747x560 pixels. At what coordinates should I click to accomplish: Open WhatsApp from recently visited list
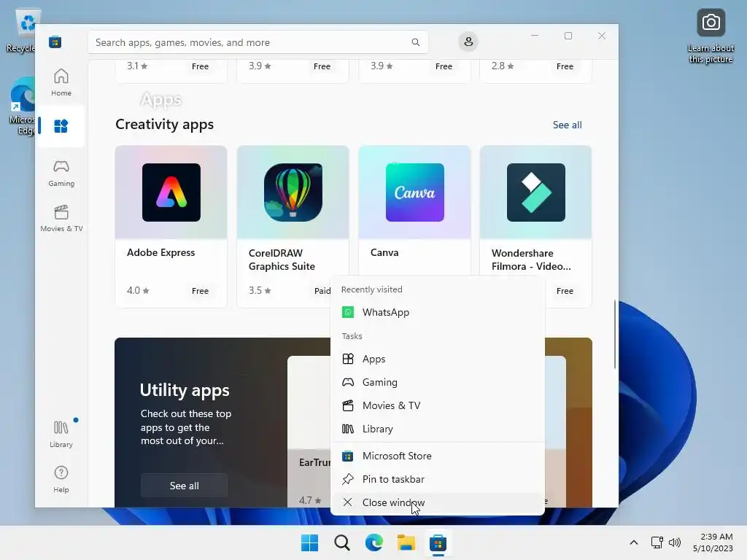(x=438, y=312)
